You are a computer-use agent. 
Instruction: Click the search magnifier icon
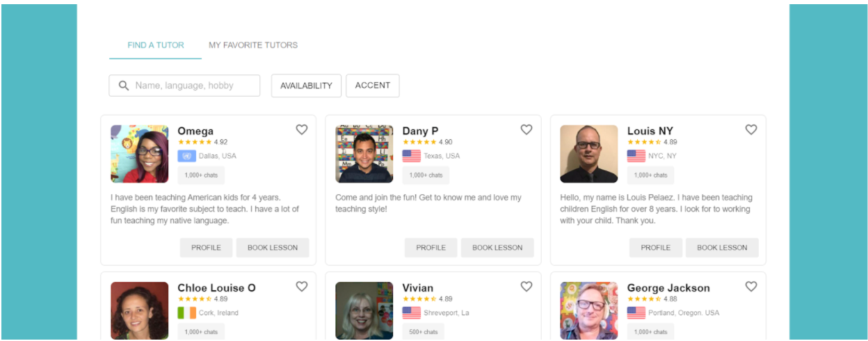(x=124, y=86)
